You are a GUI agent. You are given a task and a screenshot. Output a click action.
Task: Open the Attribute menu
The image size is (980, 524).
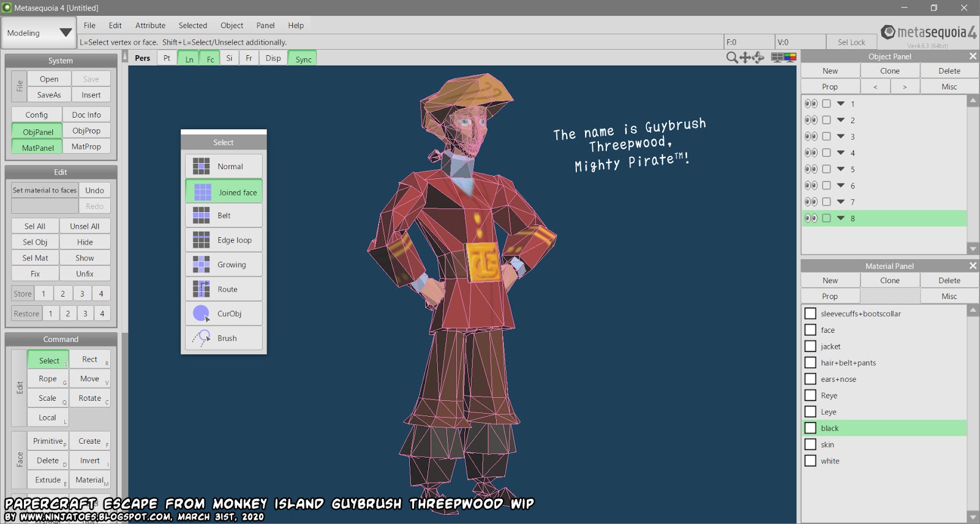pos(150,25)
